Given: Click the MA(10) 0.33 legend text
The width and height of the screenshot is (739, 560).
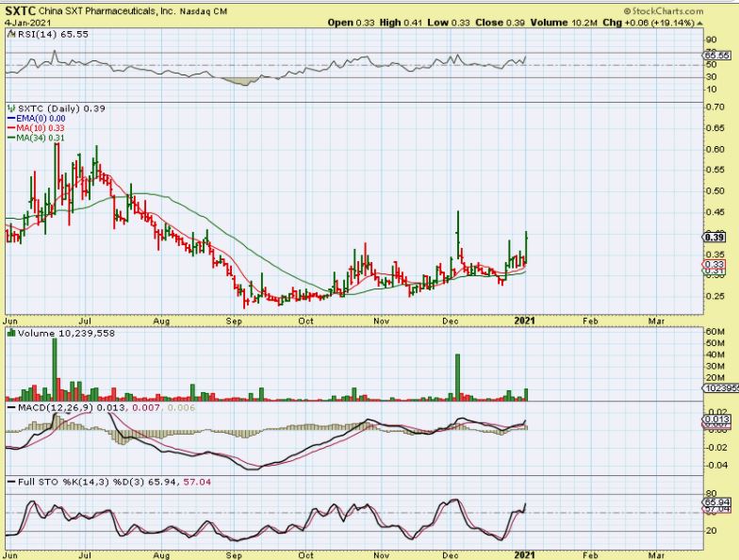Looking at the screenshot, I should (x=41, y=128).
